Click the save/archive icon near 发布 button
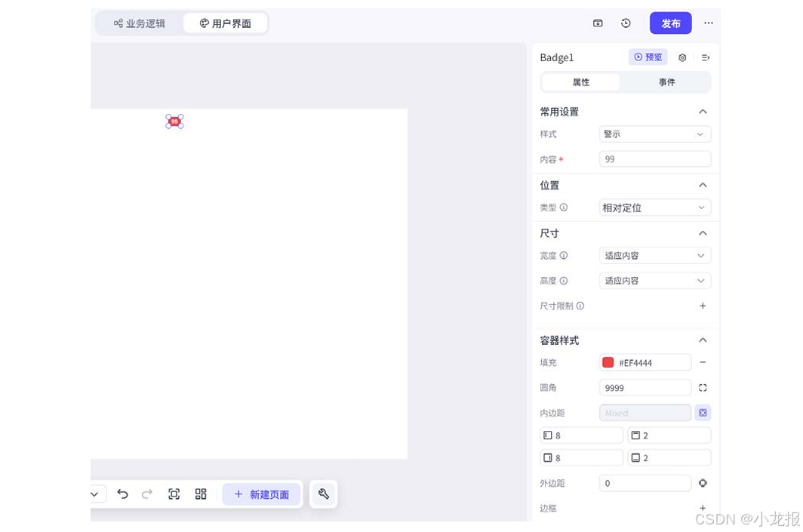 click(598, 23)
